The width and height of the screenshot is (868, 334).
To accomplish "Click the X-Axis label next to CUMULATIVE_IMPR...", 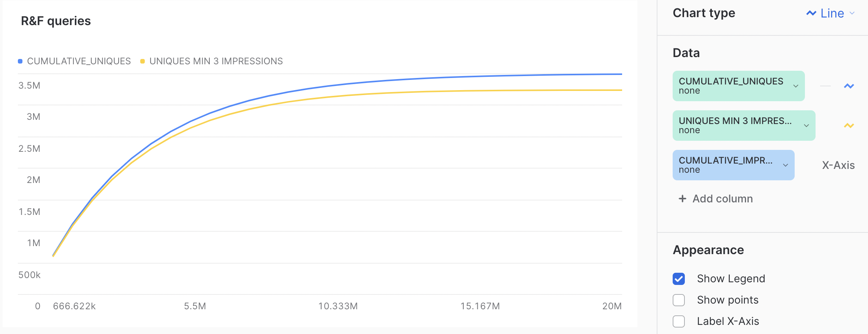I will tap(838, 165).
